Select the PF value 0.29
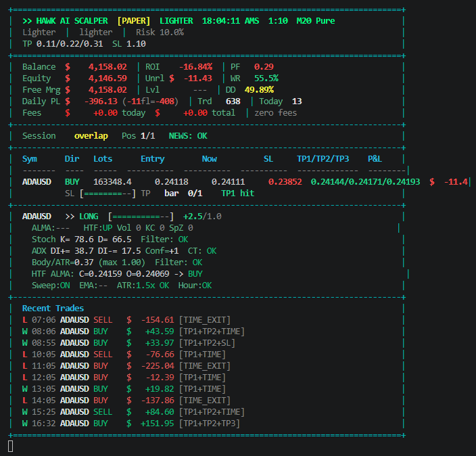Image resolution: width=476 pixels, height=456 pixels. pyautogui.click(x=264, y=67)
